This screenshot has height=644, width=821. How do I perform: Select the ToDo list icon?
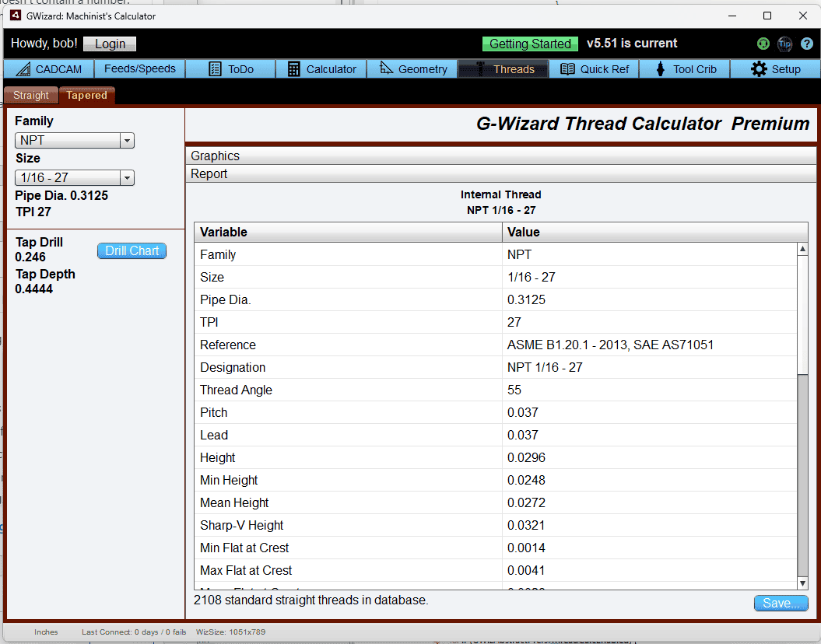click(213, 68)
